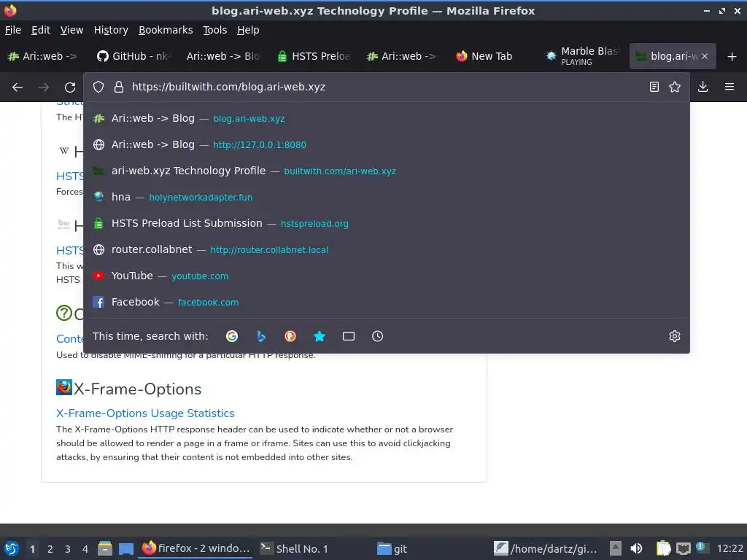Click the volume speaker tray icon
This screenshot has width=747, height=560.
(636, 548)
